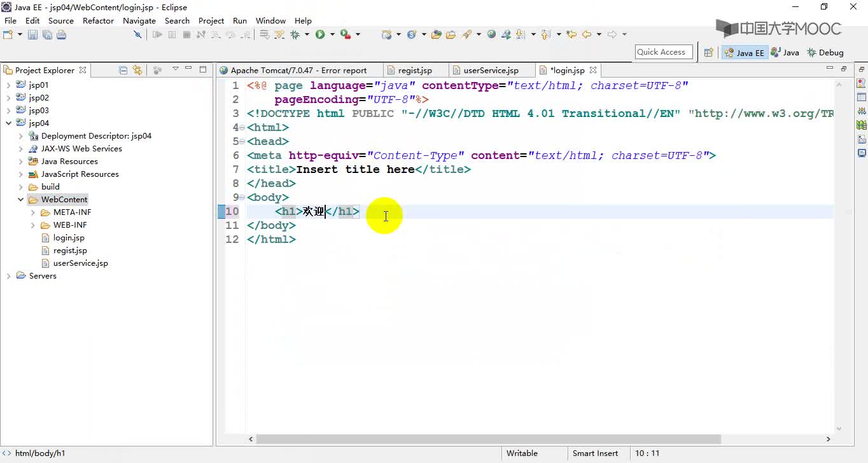Click the Debug bug icon
This screenshot has width=868, height=463.
pos(295,34)
